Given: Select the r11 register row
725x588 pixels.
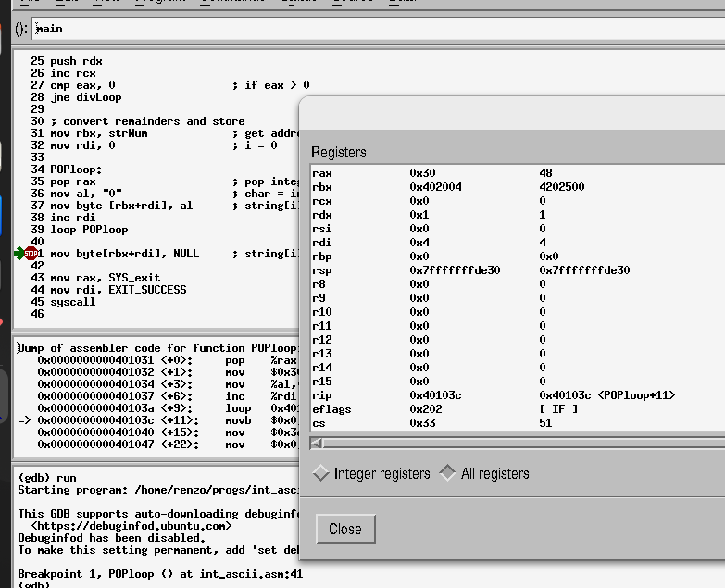Looking at the screenshot, I should tap(518, 325).
